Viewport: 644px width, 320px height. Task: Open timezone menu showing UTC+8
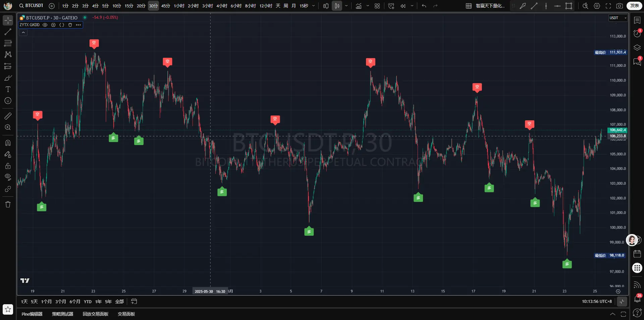coord(597,302)
